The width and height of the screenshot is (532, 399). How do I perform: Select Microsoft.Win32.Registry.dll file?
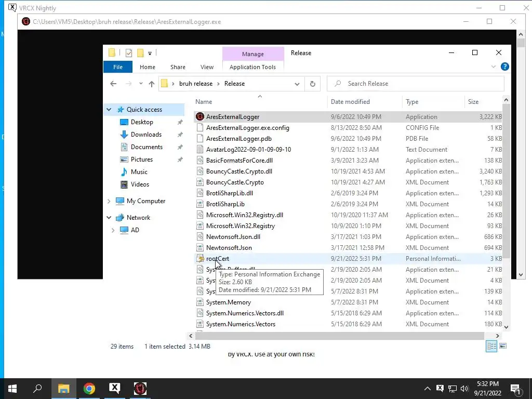click(x=349, y=215)
